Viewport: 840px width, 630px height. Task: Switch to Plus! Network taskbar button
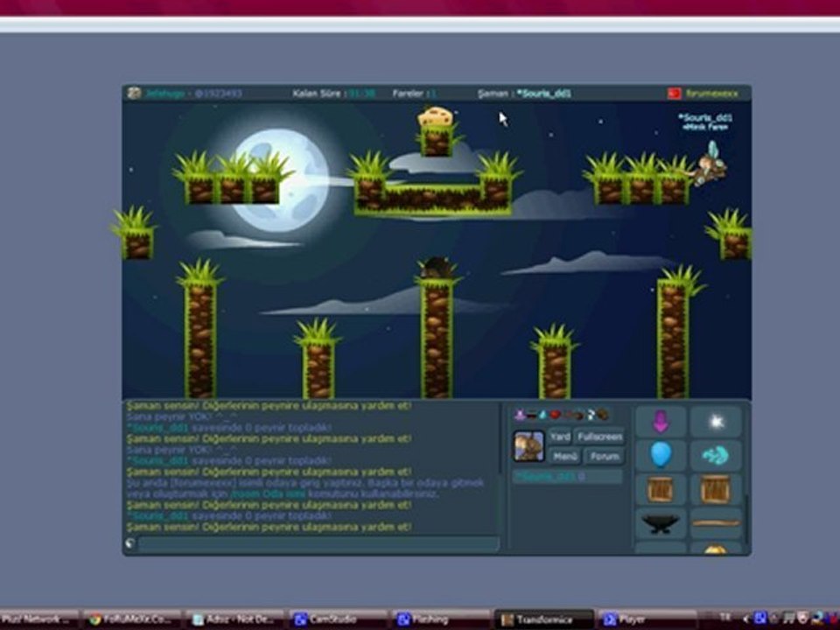click(x=39, y=619)
